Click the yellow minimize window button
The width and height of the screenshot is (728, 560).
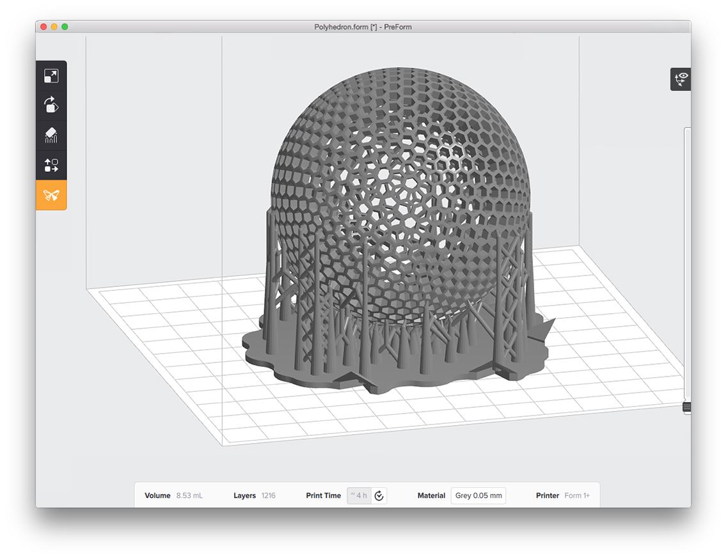54,27
